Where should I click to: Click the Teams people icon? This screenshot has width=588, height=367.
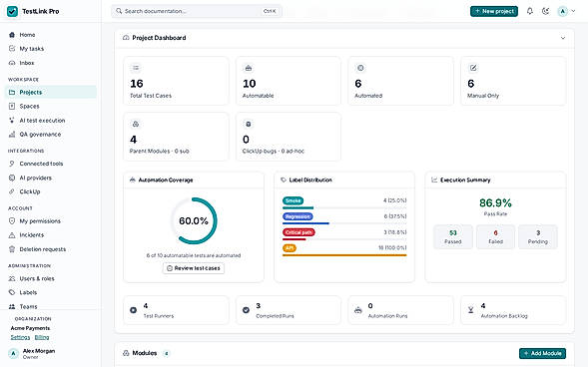click(12, 307)
